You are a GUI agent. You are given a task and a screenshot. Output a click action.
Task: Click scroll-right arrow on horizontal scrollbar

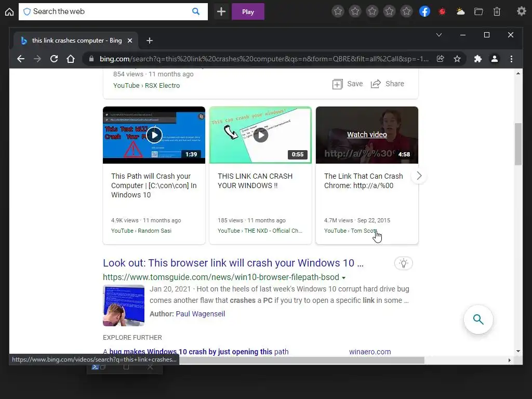click(509, 360)
